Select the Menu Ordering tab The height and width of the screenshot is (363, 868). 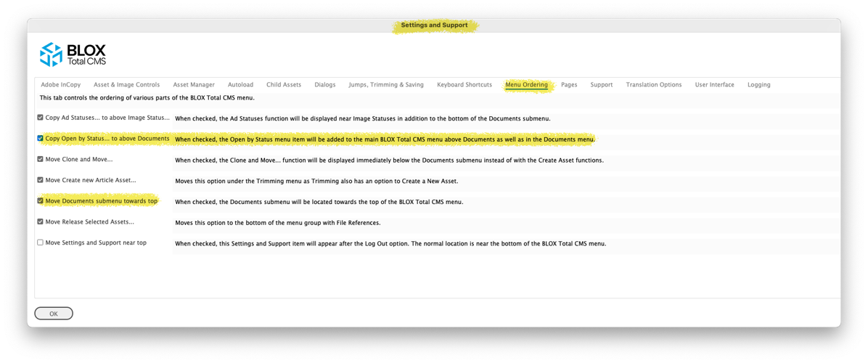[x=526, y=85]
